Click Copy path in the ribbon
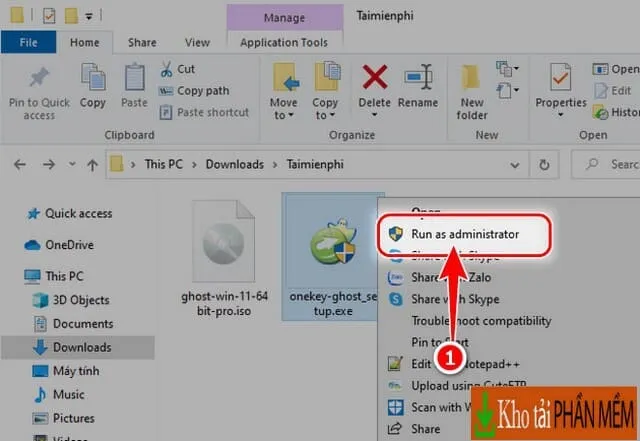This screenshot has width=640, height=441. tap(194, 91)
